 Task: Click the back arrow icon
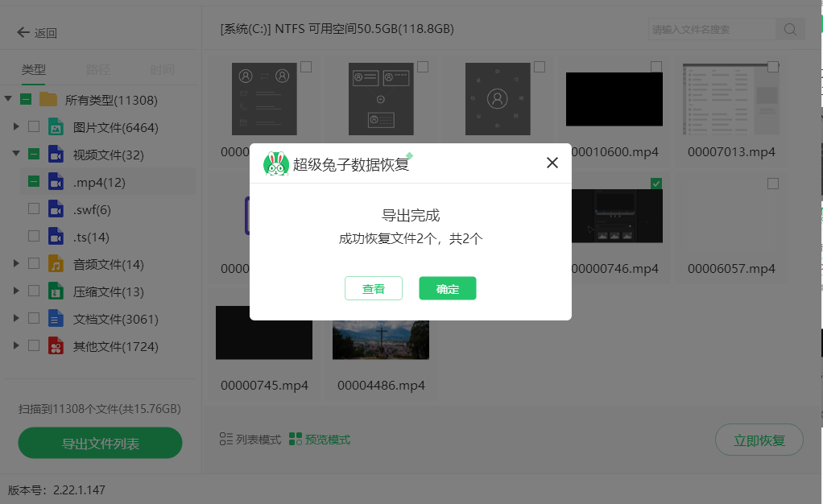(x=23, y=33)
